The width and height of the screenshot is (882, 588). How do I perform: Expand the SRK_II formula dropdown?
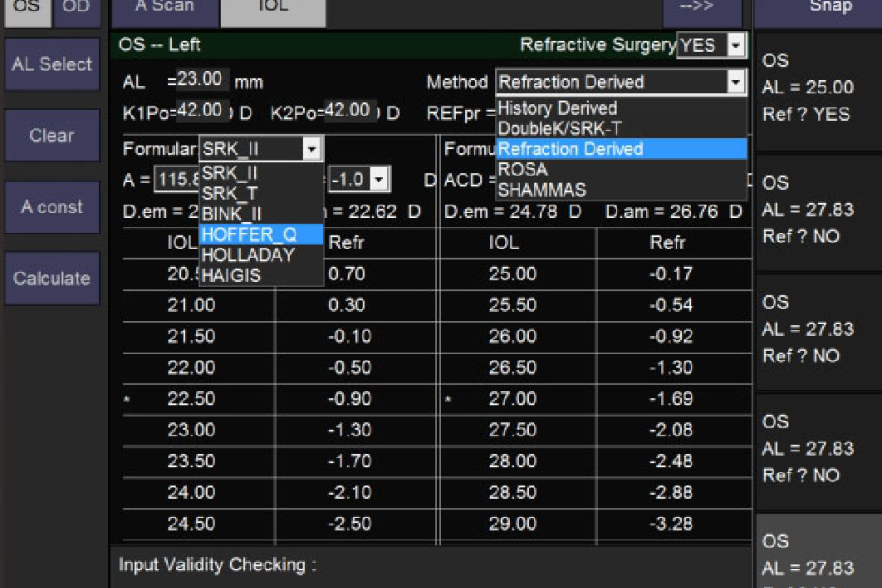(312, 150)
